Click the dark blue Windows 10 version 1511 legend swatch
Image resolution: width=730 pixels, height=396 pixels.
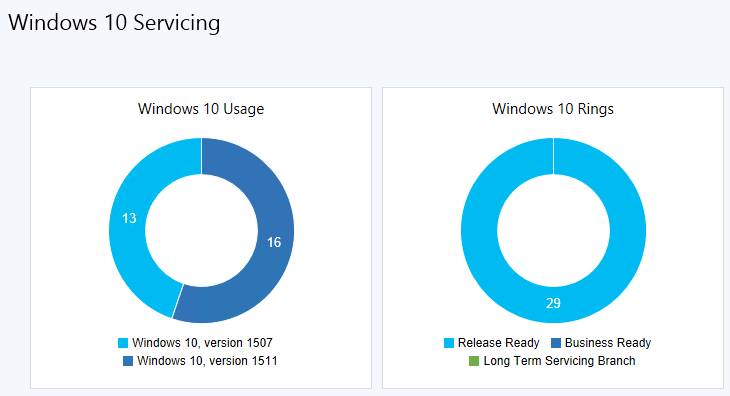click(128, 361)
